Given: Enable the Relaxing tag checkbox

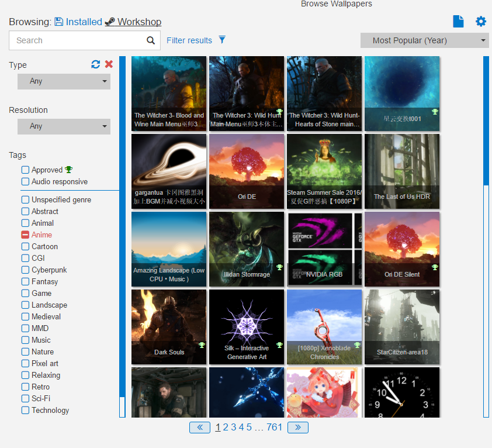Looking at the screenshot, I should [x=25, y=375].
